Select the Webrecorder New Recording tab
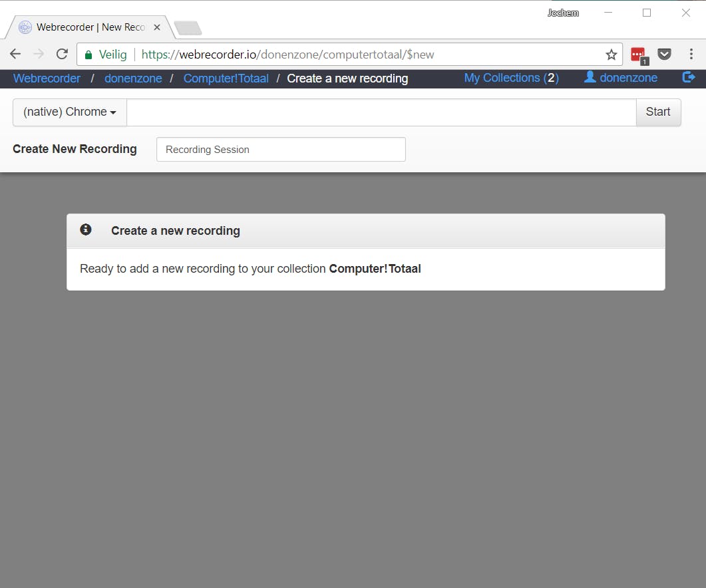This screenshot has width=706, height=588. (90, 27)
